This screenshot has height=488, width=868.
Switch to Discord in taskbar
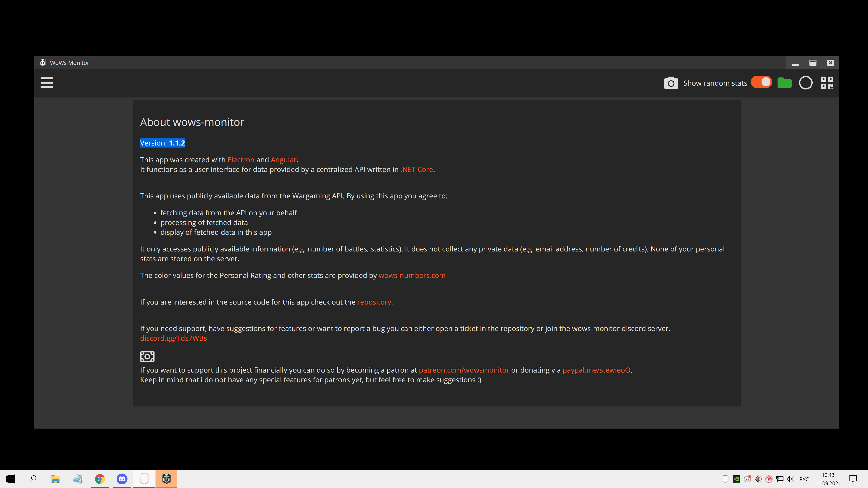pos(122,479)
